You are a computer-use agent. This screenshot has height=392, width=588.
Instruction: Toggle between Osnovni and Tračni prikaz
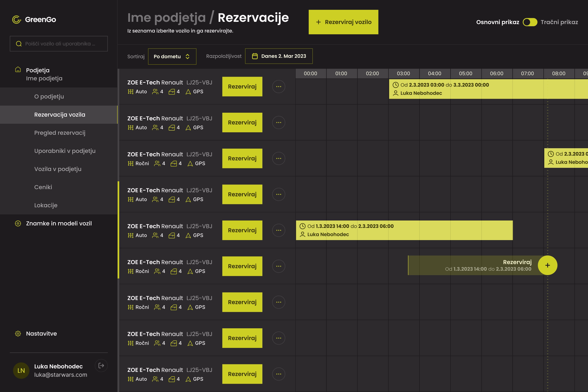click(530, 22)
